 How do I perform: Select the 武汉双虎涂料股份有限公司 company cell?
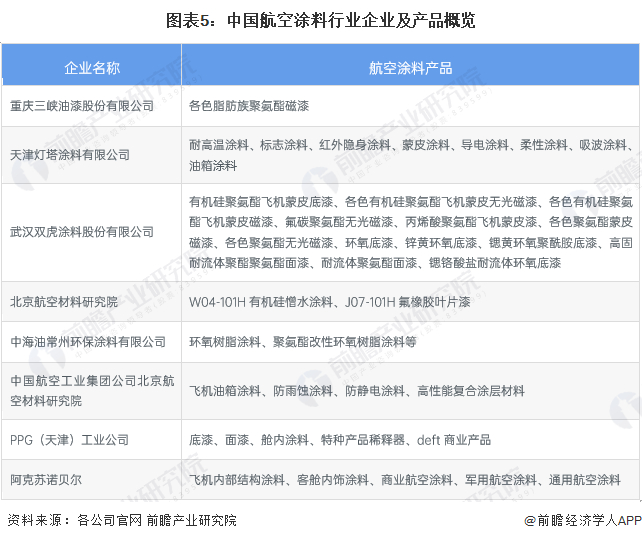coord(92,232)
